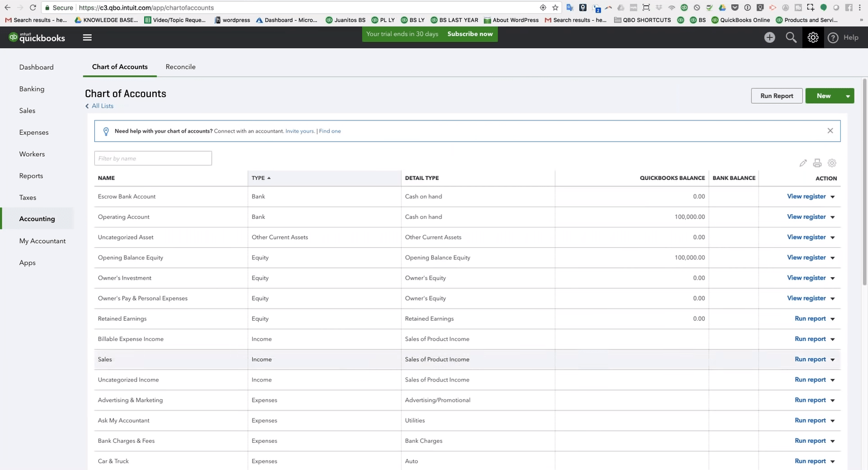Sort the table by the Type column header
The width and height of the screenshot is (868, 470).
[x=258, y=178]
